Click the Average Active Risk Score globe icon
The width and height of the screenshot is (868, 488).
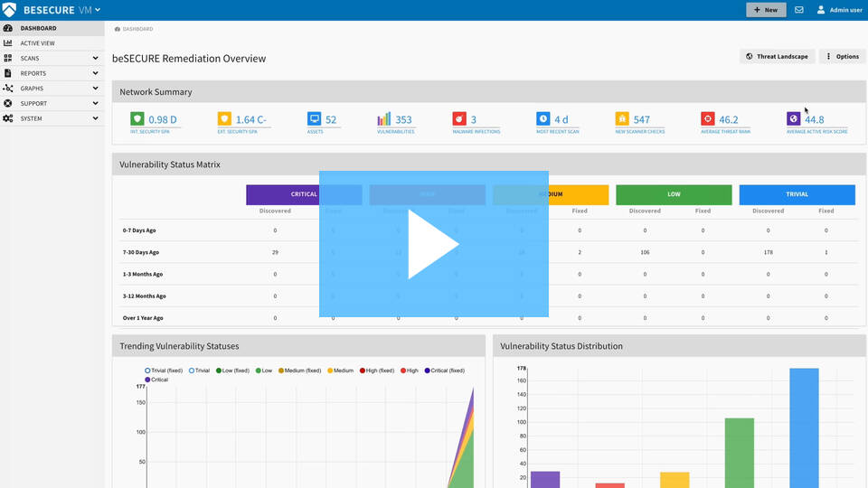tap(793, 118)
